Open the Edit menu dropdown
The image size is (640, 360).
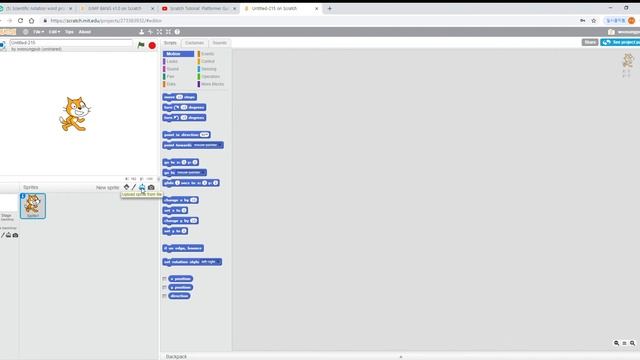tap(54, 32)
